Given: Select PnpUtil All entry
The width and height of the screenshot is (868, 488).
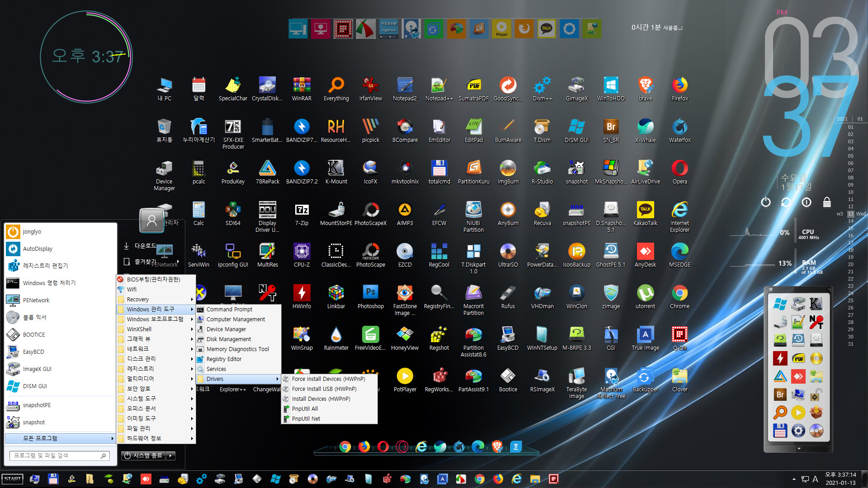Looking at the screenshot, I should (329, 408).
